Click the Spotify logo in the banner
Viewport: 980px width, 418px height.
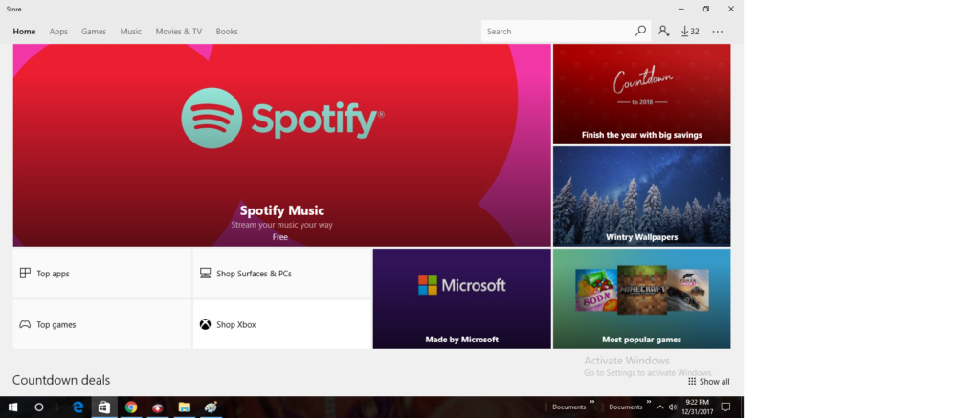tap(282, 118)
